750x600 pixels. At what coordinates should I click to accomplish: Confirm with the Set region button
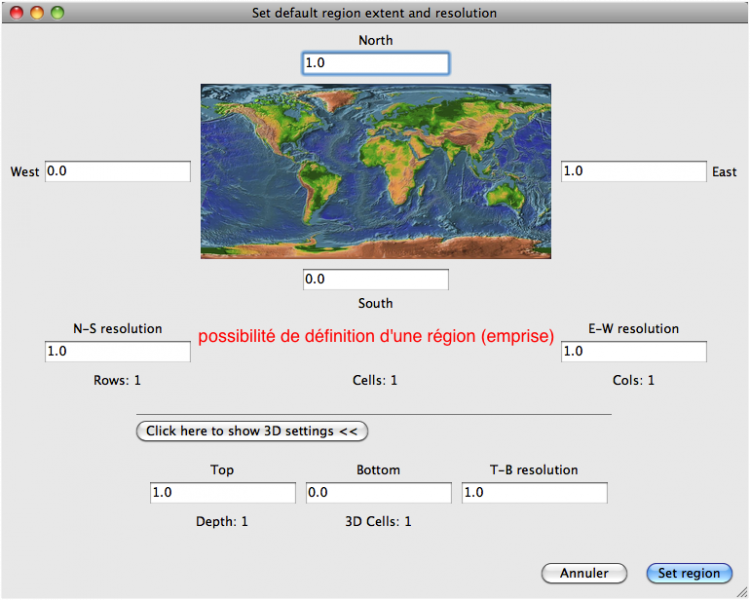pyautogui.click(x=689, y=573)
